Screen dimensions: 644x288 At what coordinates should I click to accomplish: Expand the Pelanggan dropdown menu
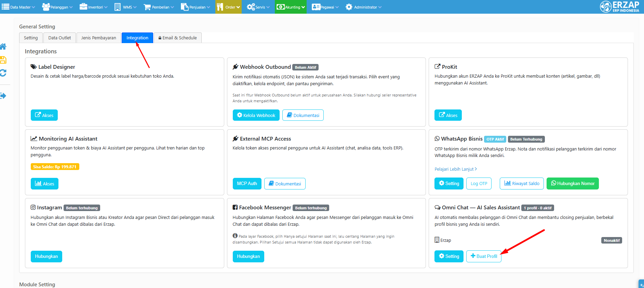[57, 7]
